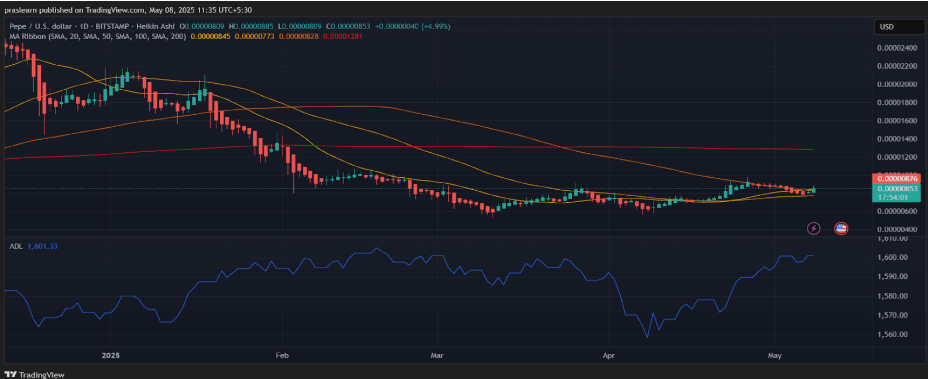Click the May label on time axis

point(775,356)
